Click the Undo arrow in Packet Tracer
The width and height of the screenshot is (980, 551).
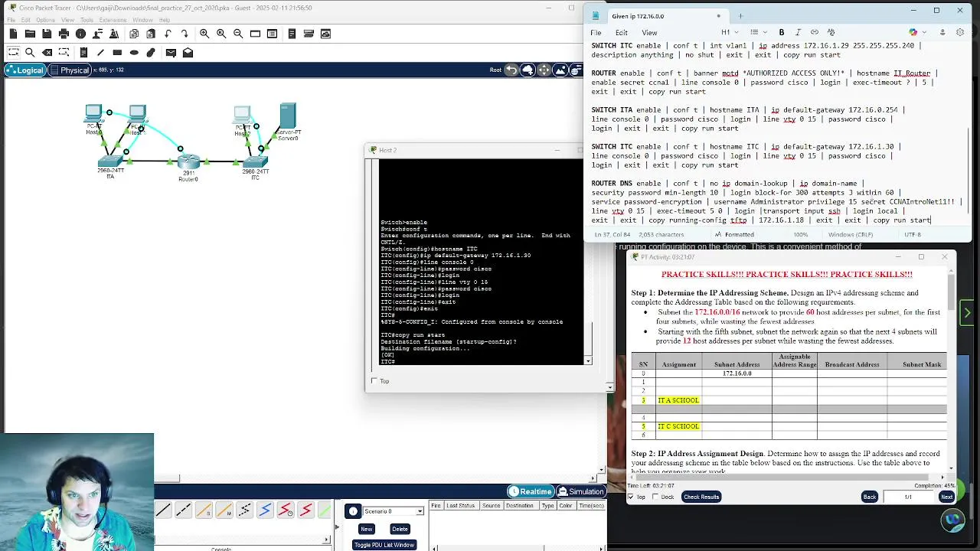(x=168, y=34)
